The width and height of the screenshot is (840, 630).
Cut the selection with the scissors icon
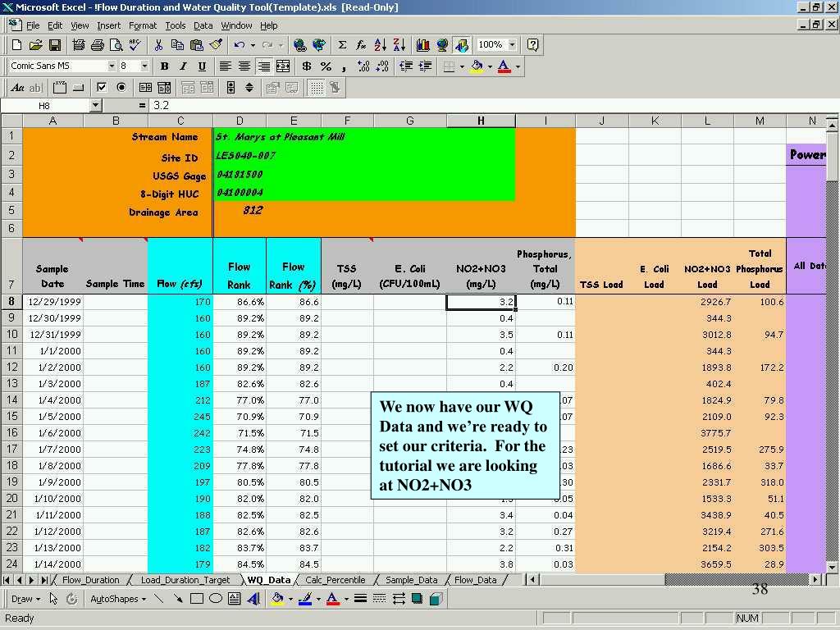pos(158,45)
